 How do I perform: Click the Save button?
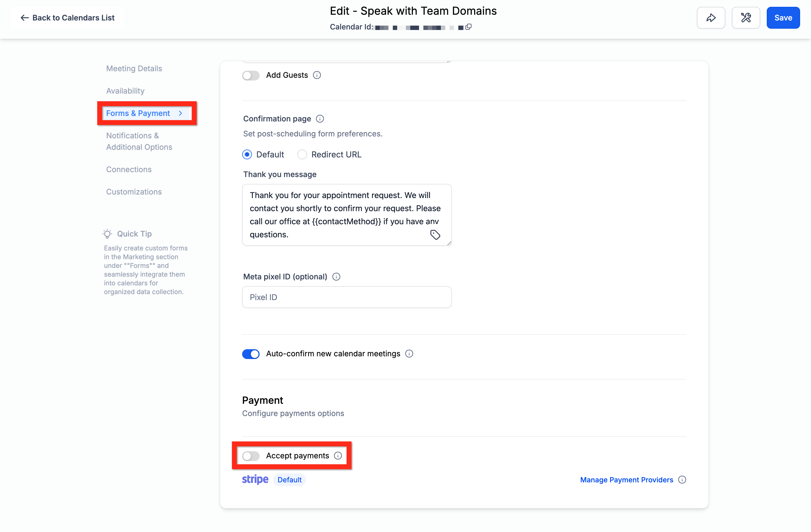(783, 18)
